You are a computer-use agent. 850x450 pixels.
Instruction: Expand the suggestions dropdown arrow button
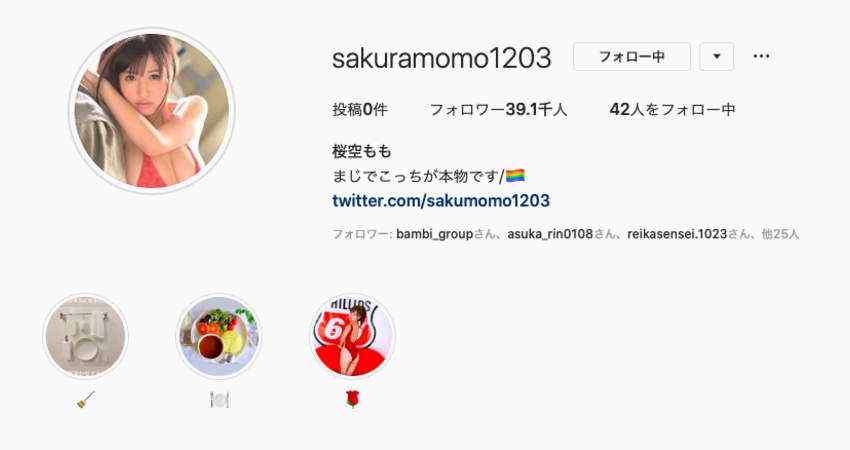click(717, 56)
